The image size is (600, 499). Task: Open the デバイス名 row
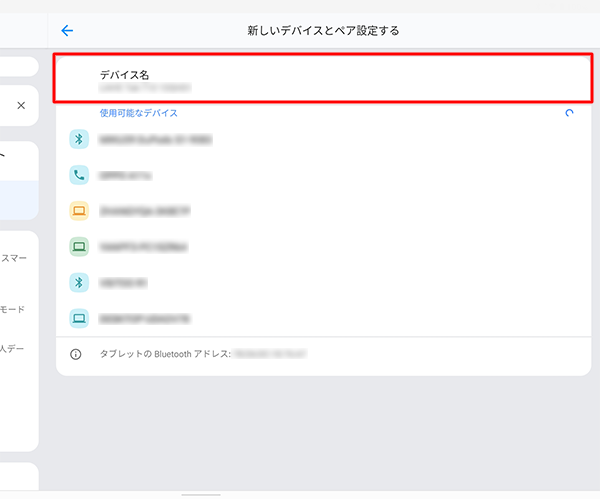point(323,78)
